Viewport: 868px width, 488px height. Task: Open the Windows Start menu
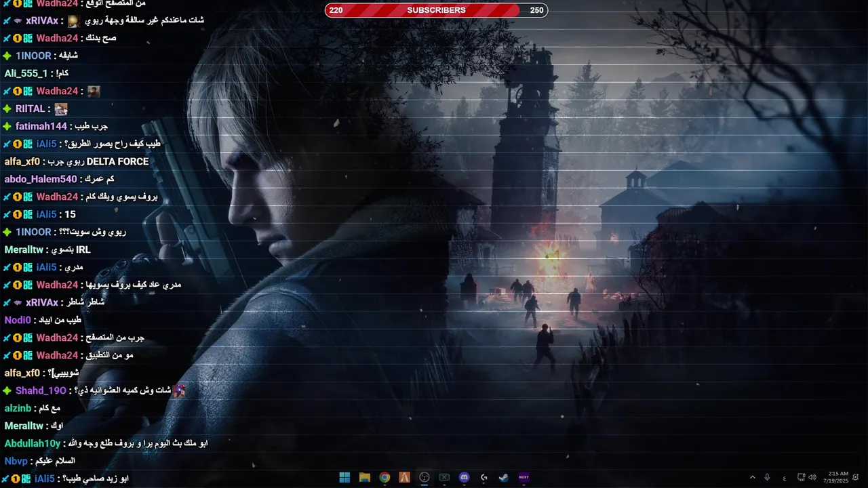pyautogui.click(x=344, y=477)
